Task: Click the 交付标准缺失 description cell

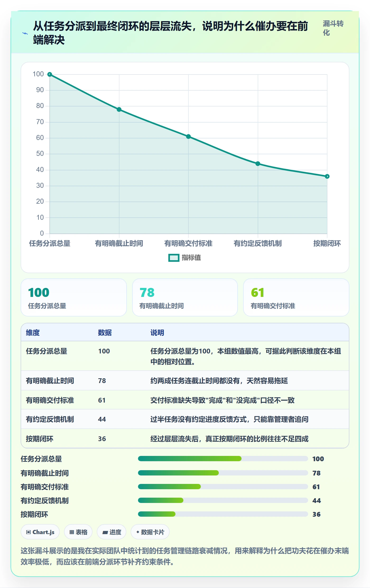Action: 223,400
